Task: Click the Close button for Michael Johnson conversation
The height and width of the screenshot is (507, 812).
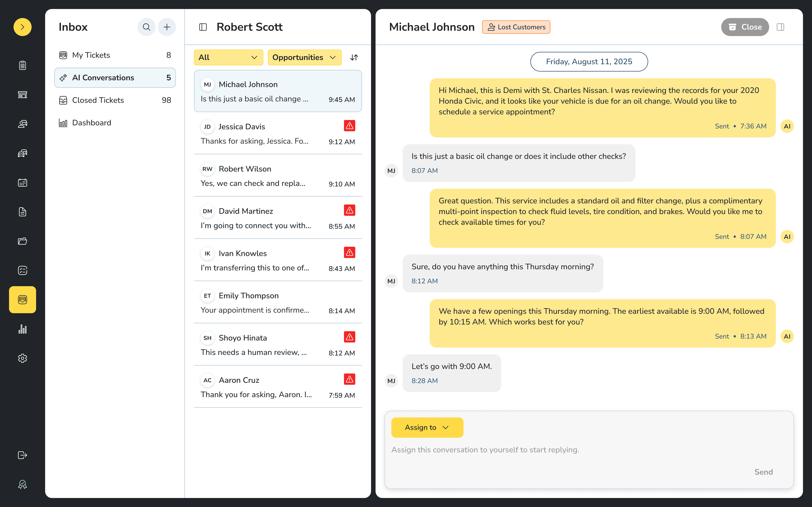Action: 745,27
